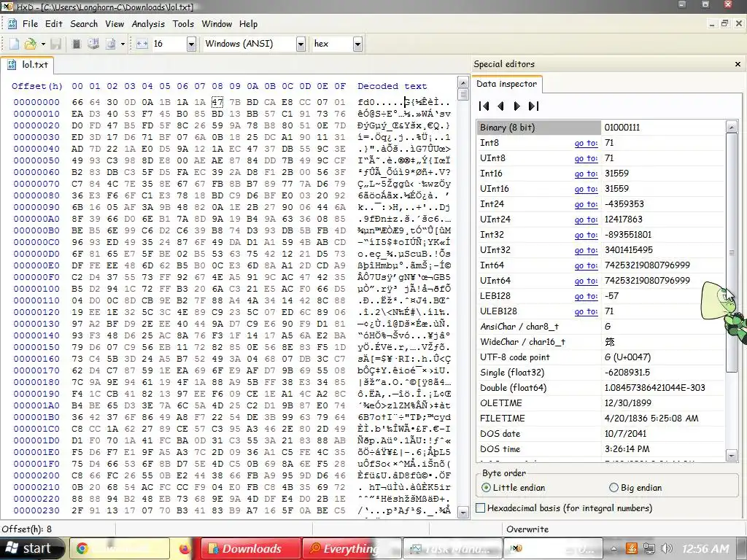Open the Tools menu
The image size is (747, 560).
183,24
